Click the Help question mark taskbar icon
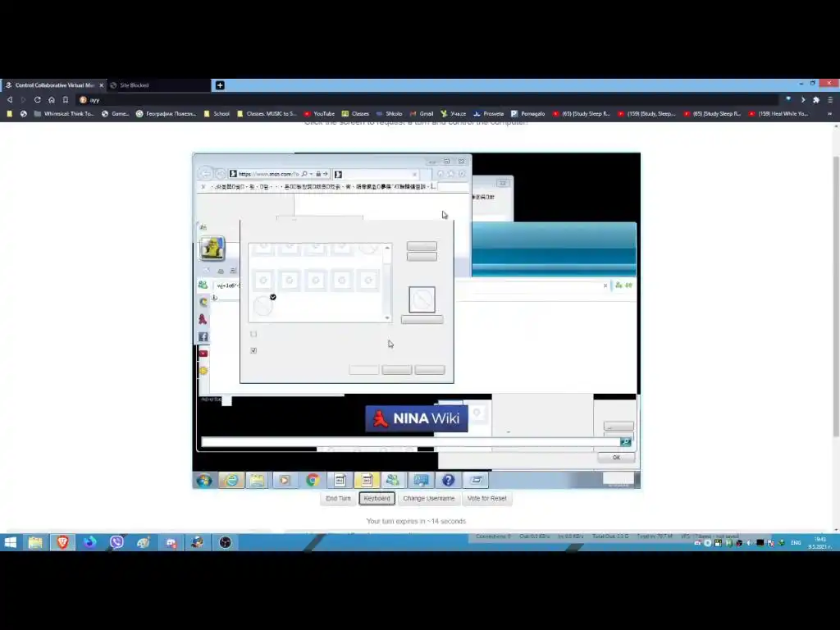The width and height of the screenshot is (840, 630). click(x=449, y=480)
